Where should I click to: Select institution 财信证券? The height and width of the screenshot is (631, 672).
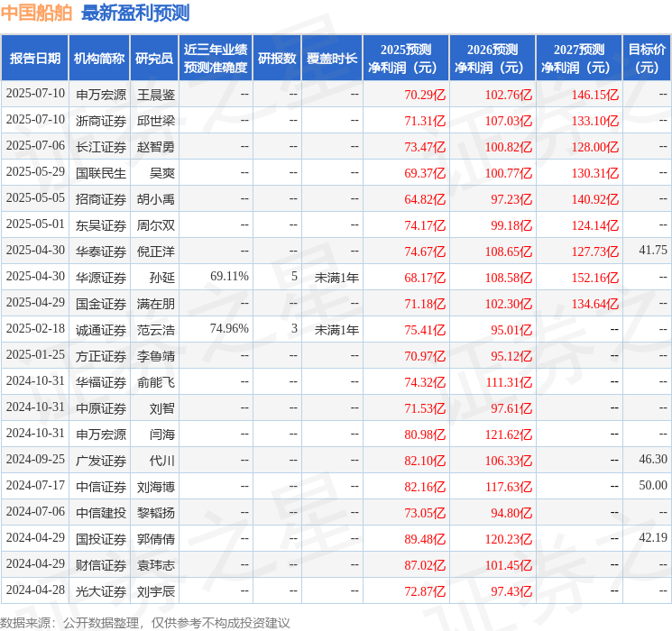[x=101, y=565]
